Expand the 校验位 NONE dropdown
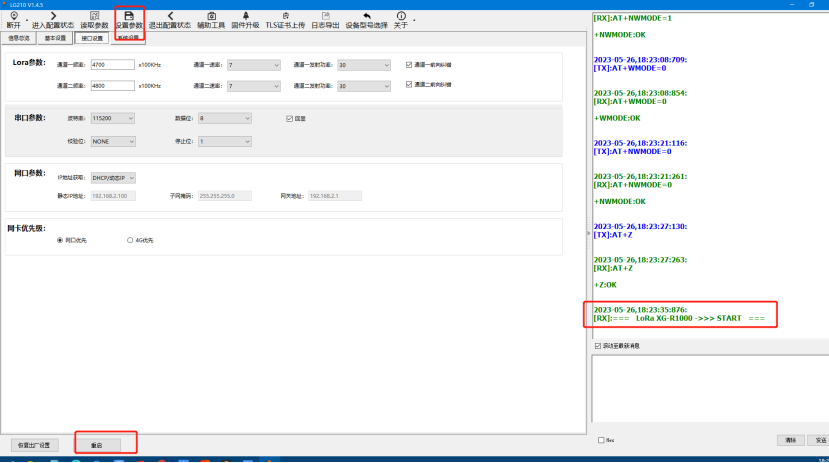Image resolution: width=829 pixels, height=463 pixels. pyautogui.click(x=112, y=142)
